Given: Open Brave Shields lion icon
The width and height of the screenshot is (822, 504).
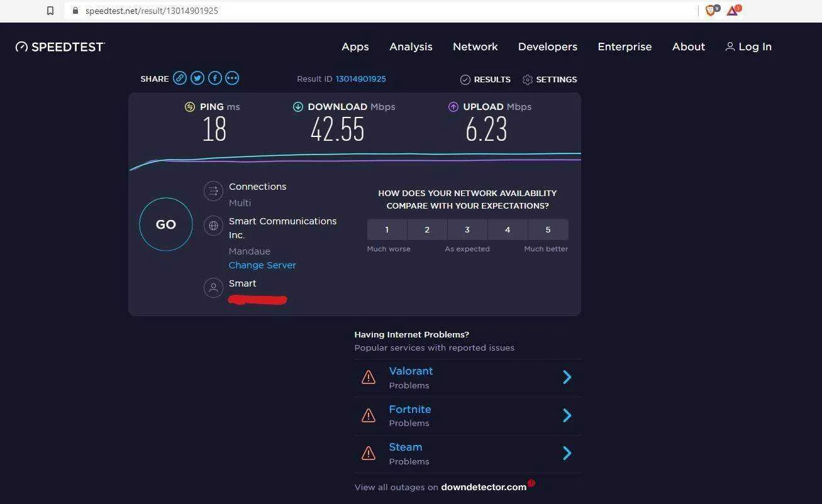Looking at the screenshot, I should pos(711,10).
